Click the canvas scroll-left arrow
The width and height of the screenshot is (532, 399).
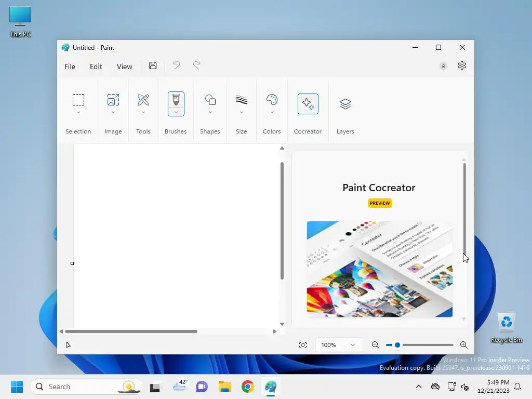tap(61, 331)
